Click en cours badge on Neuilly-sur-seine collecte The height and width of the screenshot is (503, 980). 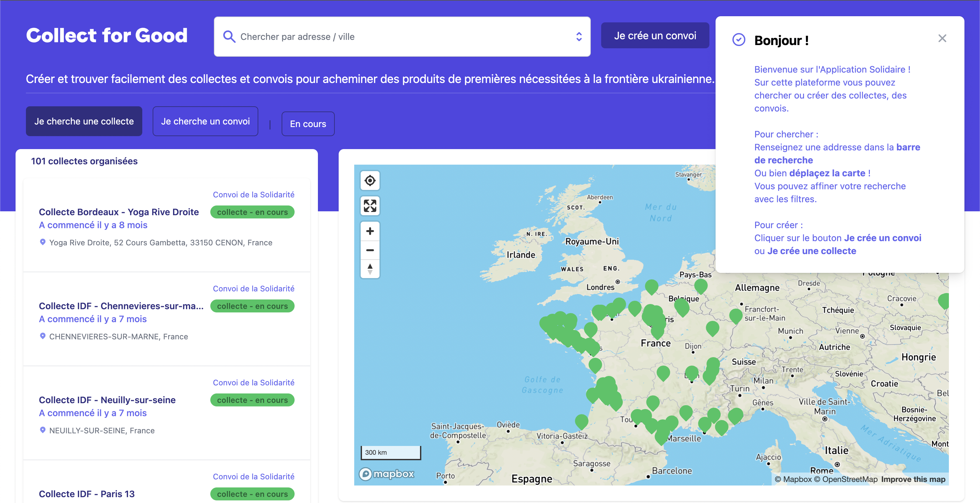(x=252, y=400)
